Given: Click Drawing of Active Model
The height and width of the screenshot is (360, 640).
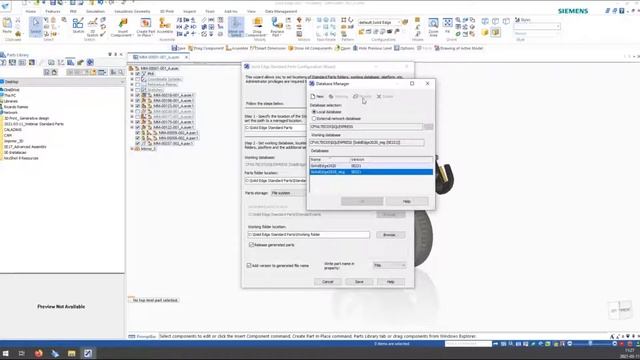Looking at the screenshot, I should [459, 48].
